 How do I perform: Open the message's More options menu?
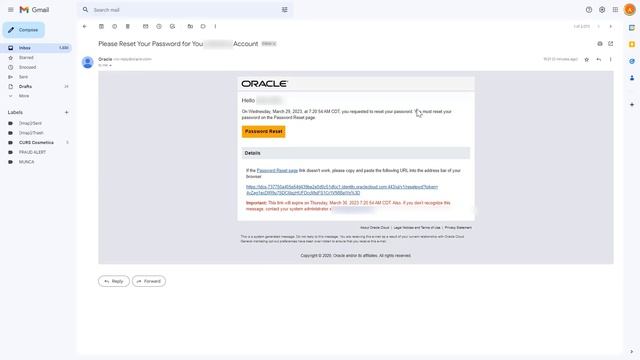pyautogui.click(x=611, y=60)
